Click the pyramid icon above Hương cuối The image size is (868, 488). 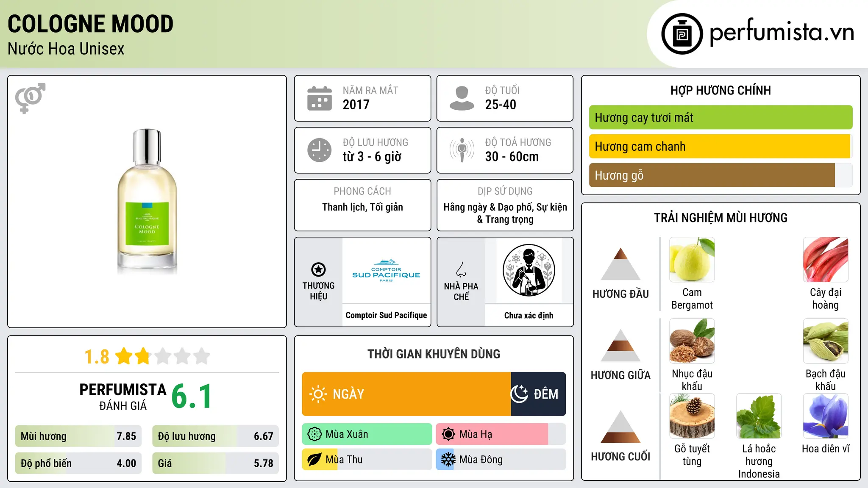620,427
